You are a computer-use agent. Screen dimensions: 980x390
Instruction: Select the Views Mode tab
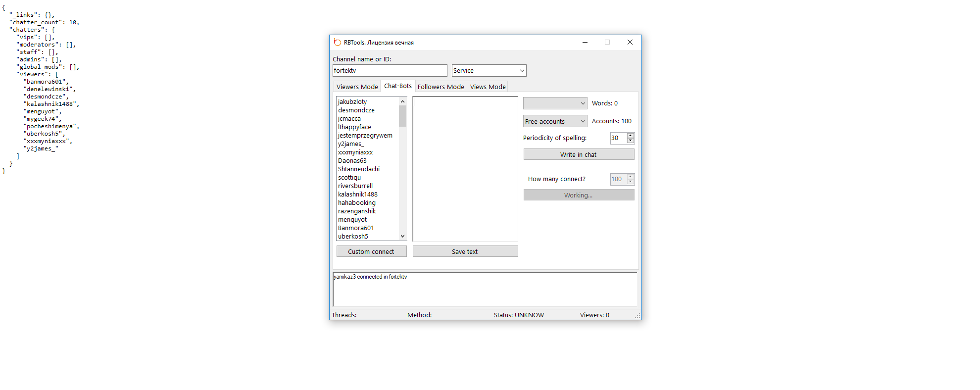488,87
